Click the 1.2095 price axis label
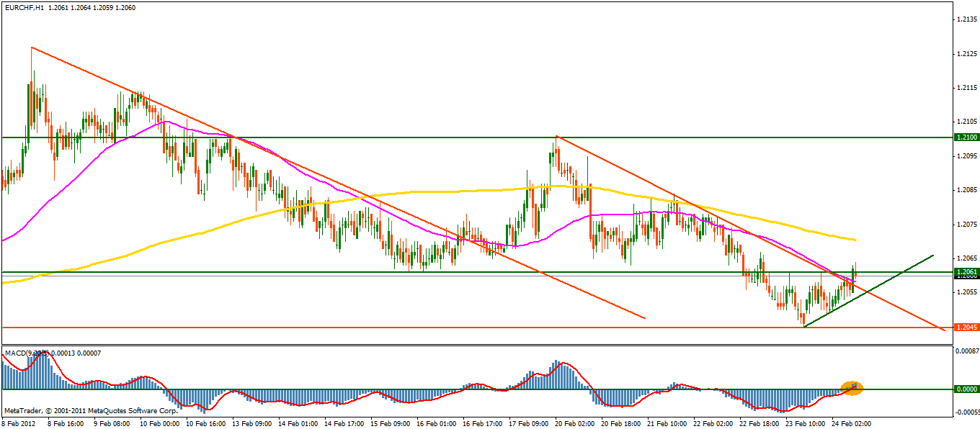 (x=966, y=156)
